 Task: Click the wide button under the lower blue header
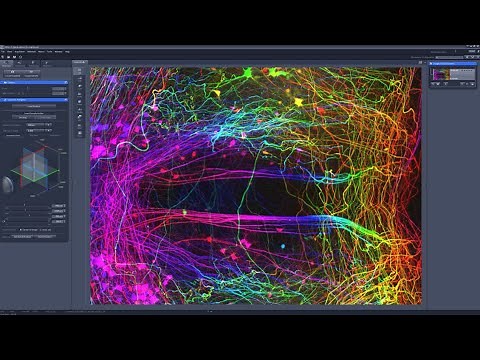coord(34,106)
